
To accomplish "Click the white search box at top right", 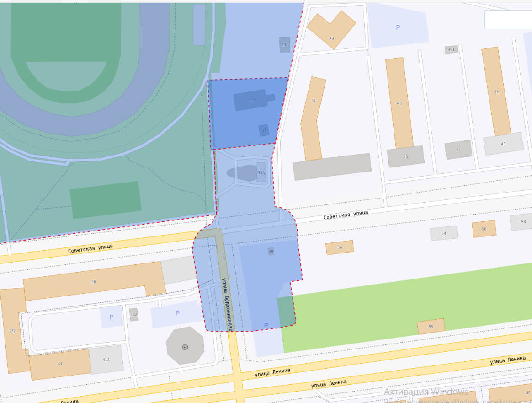I will point(508,20).
